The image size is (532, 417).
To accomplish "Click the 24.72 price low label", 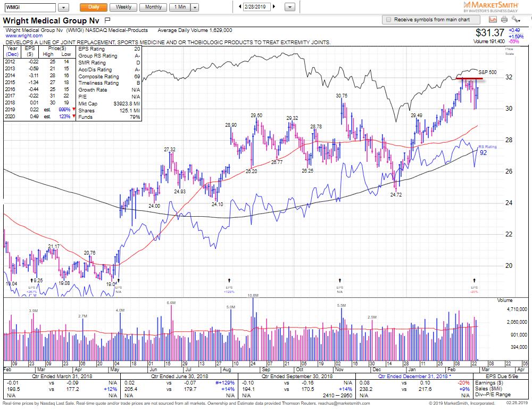I will (x=396, y=195).
